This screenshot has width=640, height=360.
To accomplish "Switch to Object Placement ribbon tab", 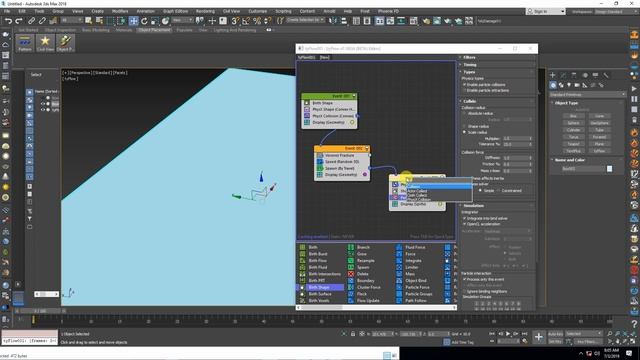I will (154, 30).
